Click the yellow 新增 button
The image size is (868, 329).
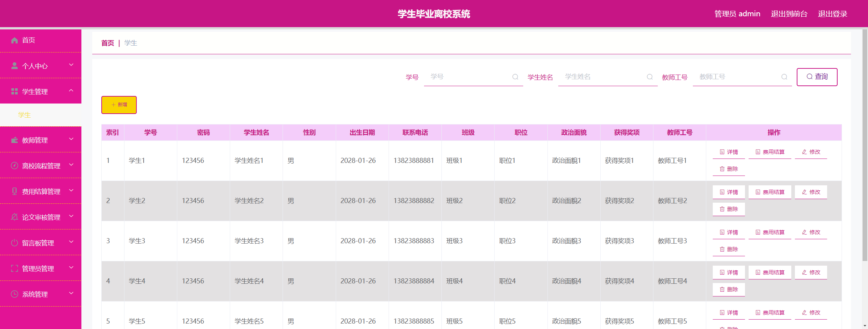(119, 105)
